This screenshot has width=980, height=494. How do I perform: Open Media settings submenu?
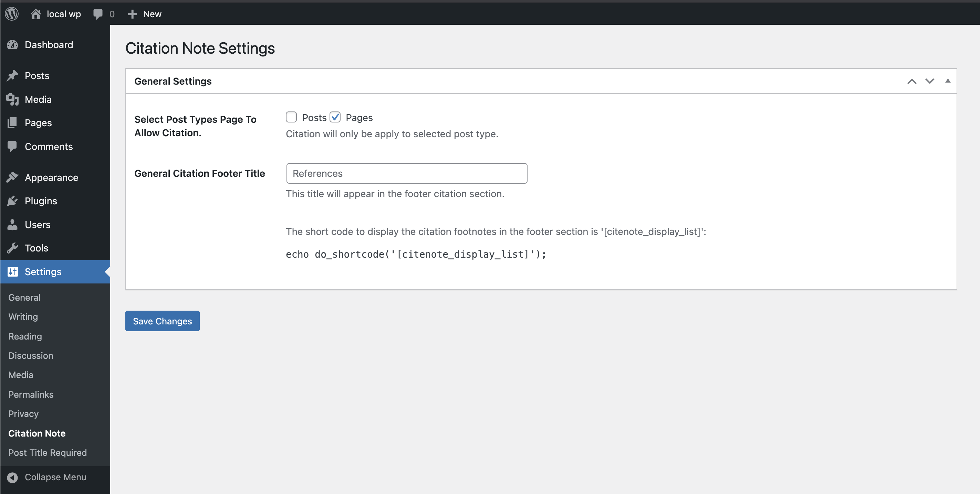[x=21, y=375]
